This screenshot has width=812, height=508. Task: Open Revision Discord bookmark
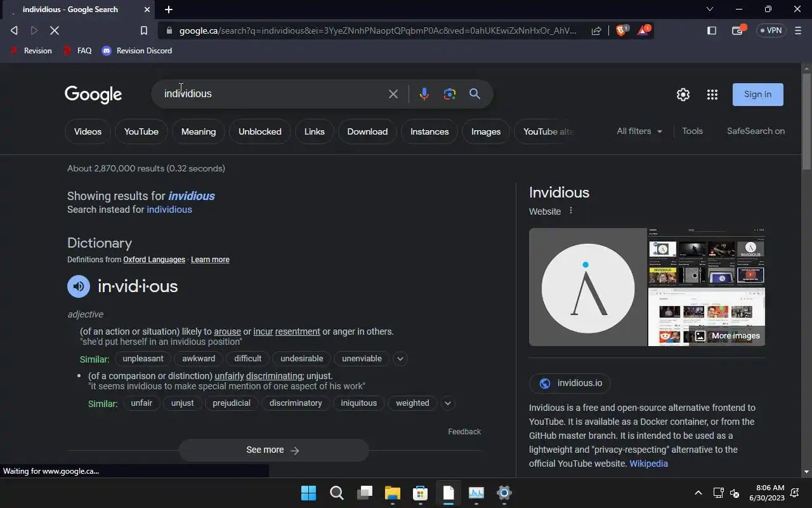click(137, 51)
